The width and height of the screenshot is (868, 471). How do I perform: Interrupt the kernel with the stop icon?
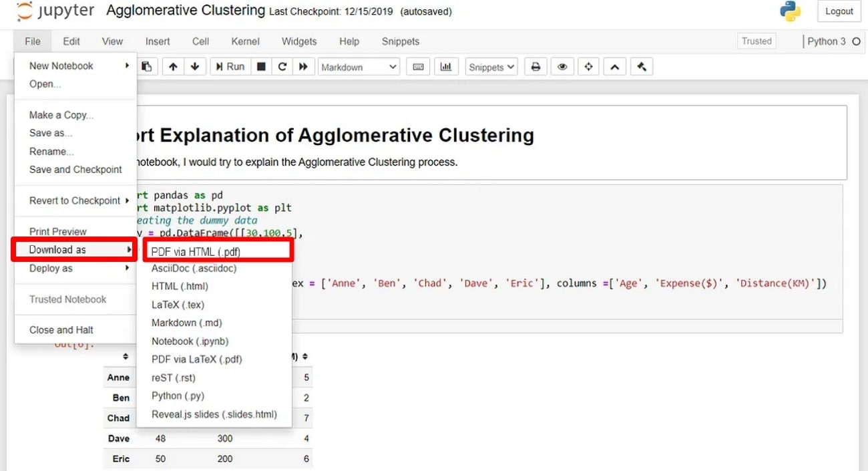pyautogui.click(x=262, y=67)
